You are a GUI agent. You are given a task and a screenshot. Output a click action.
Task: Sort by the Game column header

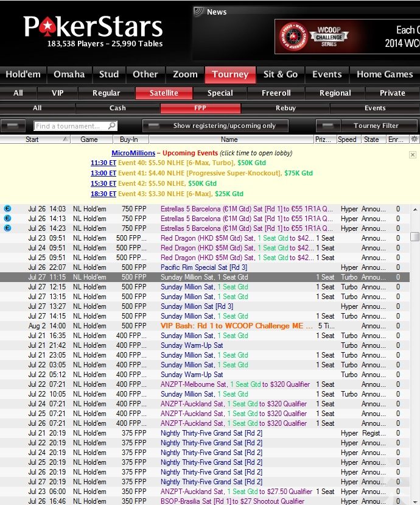[91, 139]
